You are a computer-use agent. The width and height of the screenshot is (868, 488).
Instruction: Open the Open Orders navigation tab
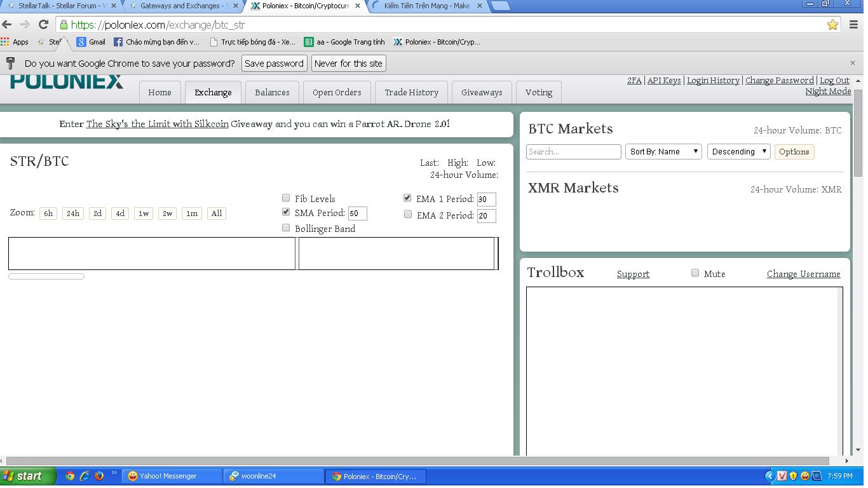(x=337, y=92)
